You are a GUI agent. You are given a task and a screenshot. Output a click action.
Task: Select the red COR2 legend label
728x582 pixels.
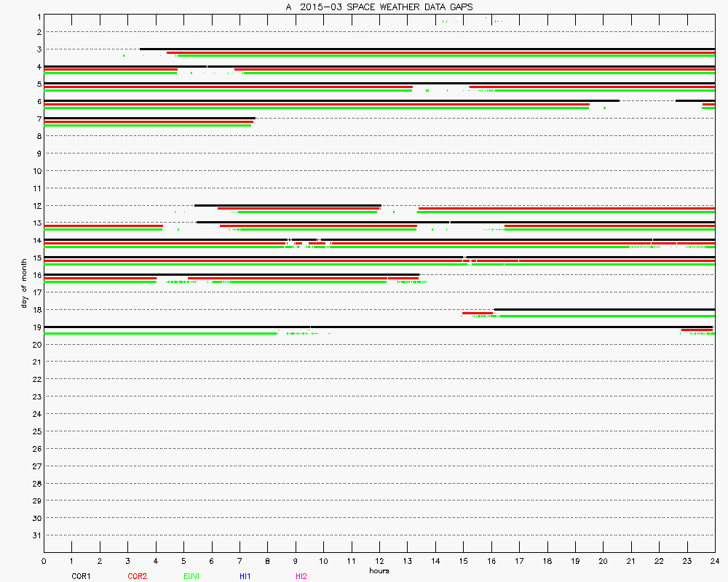coord(137,576)
